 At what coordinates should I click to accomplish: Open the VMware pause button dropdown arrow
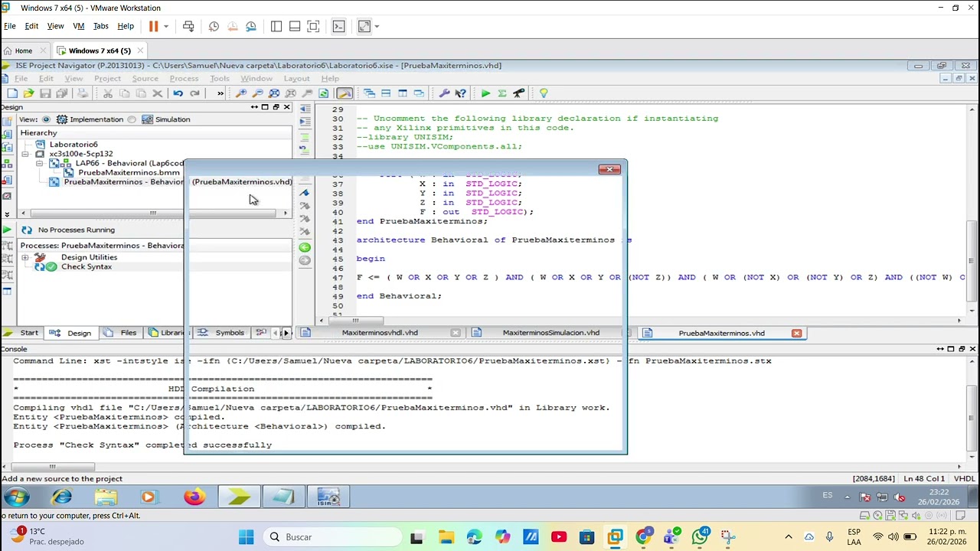point(165,26)
